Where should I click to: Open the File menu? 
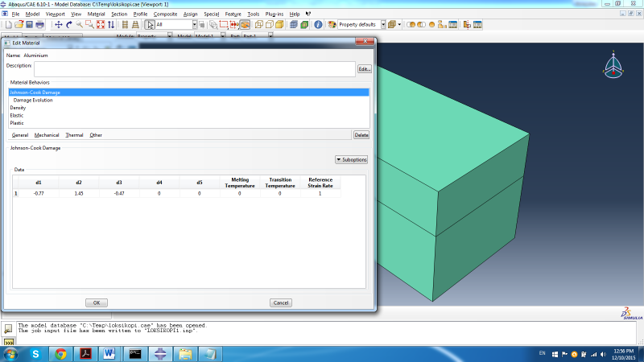click(x=15, y=14)
